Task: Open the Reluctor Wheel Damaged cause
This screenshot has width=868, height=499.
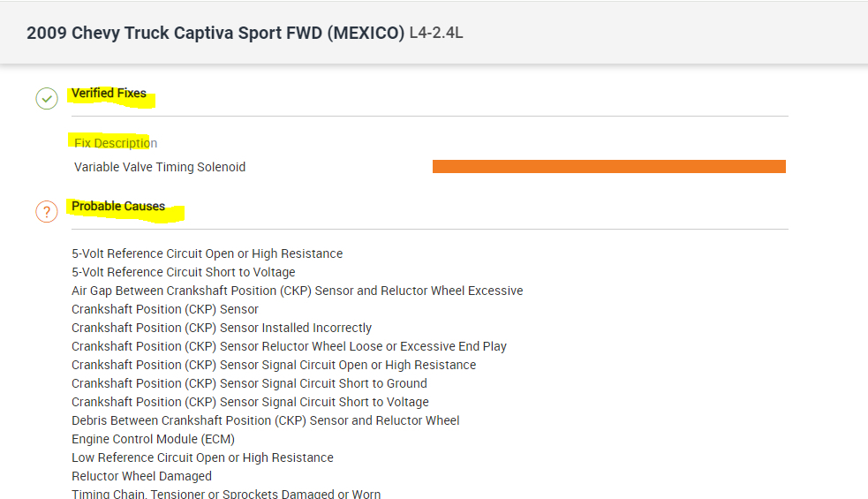Action: [141, 476]
